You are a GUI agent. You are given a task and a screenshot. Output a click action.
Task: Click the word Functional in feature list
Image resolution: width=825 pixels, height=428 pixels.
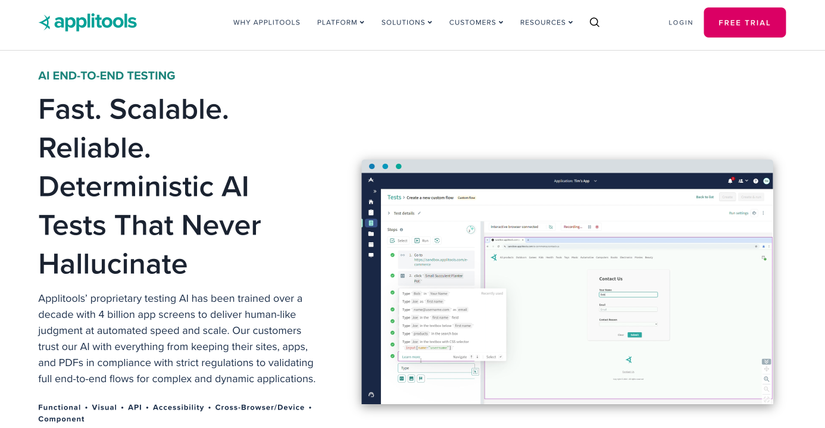pyautogui.click(x=59, y=407)
